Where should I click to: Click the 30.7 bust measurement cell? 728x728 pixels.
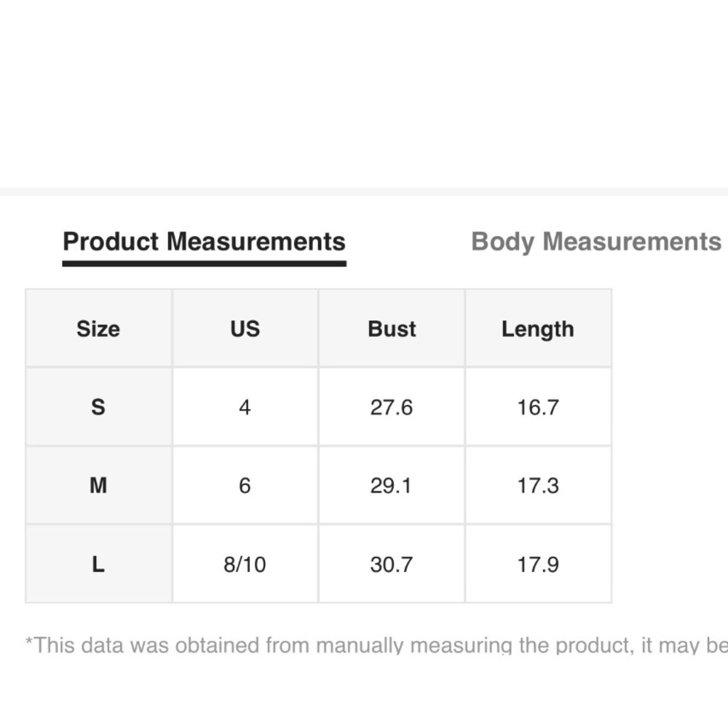point(392,563)
